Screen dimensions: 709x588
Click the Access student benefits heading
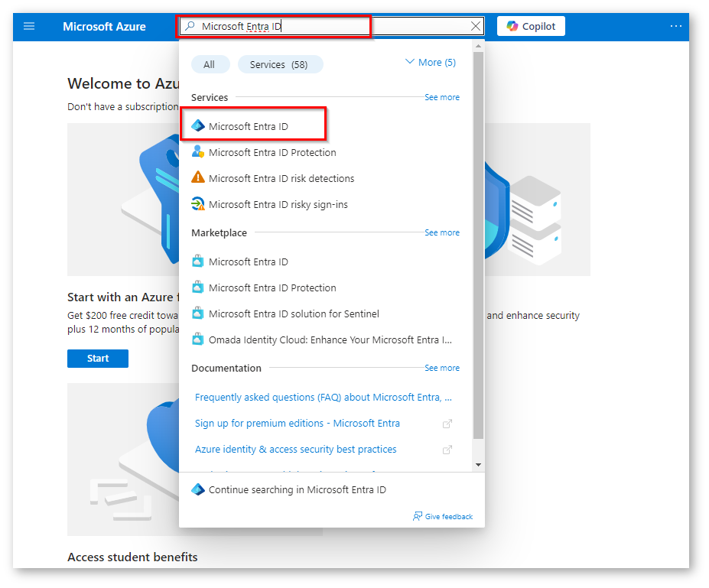132,557
